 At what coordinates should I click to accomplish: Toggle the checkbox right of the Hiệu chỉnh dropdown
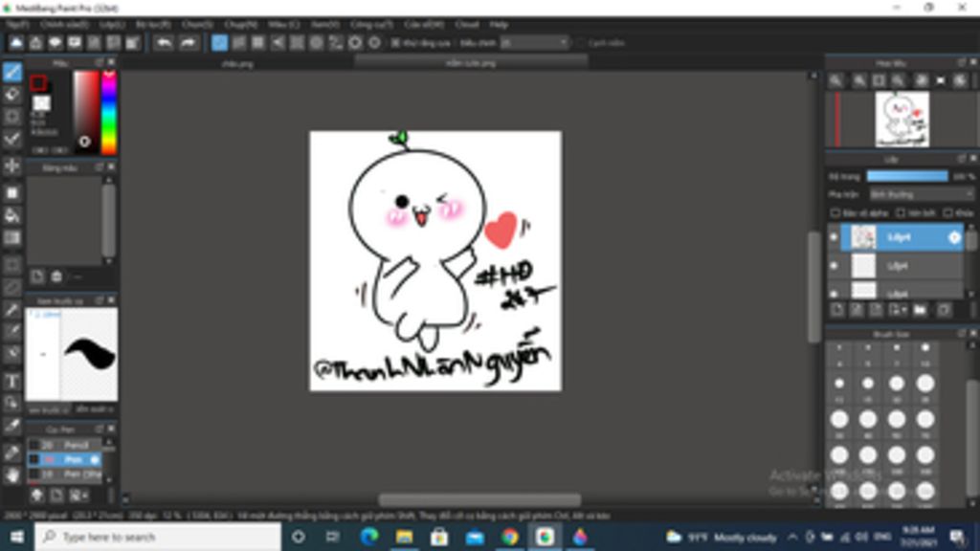tap(581, 43)
